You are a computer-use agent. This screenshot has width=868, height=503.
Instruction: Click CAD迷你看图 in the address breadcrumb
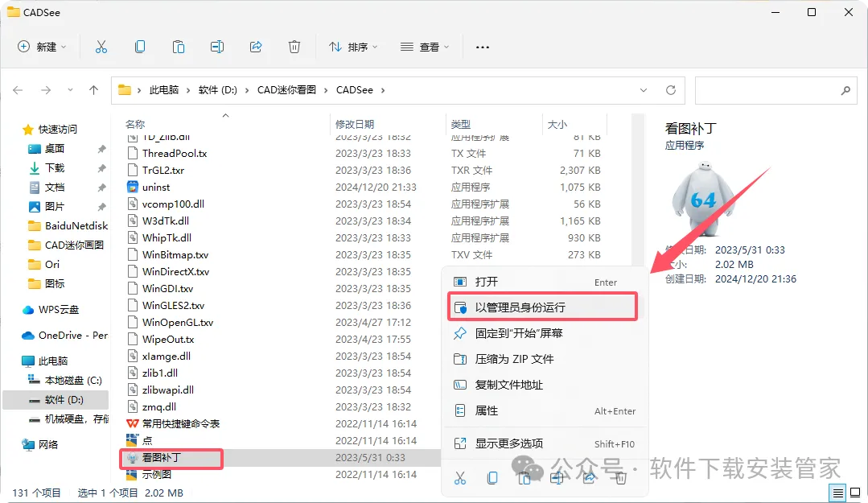tap(286, 90)
